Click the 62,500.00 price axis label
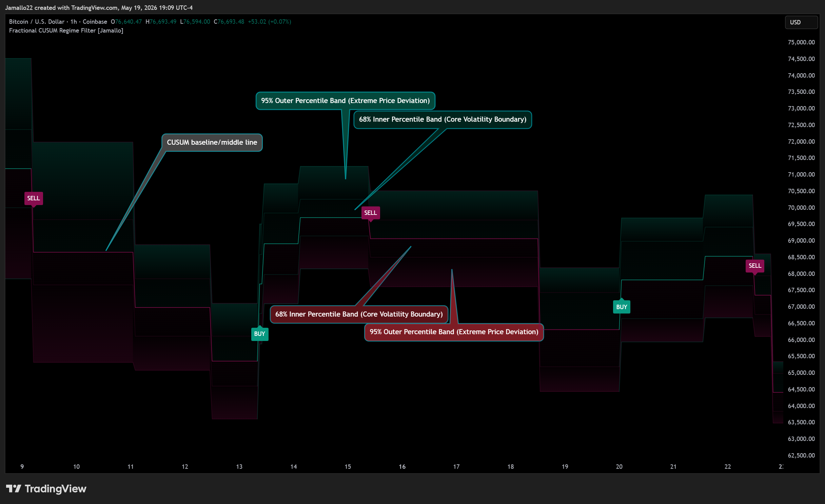 tap(801, 456)
